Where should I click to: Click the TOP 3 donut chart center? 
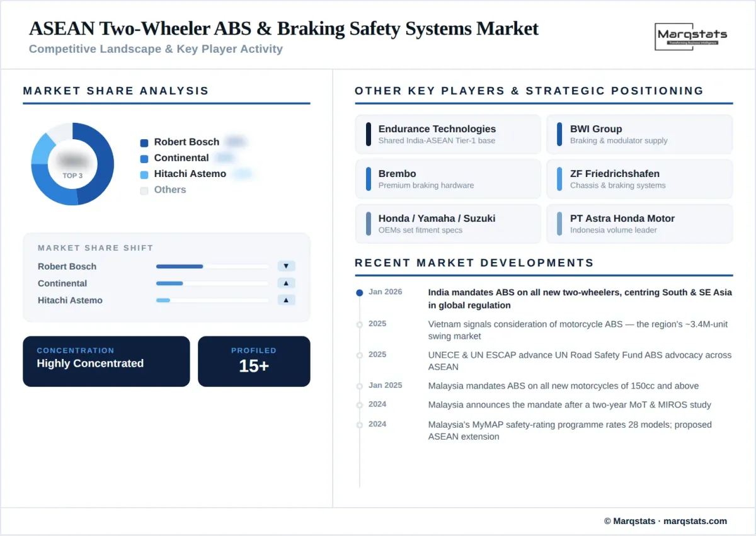(72, 164)
